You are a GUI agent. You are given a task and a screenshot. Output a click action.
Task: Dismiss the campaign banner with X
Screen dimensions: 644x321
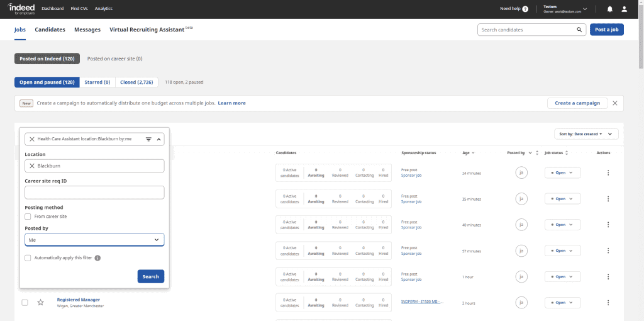(614, 103)
